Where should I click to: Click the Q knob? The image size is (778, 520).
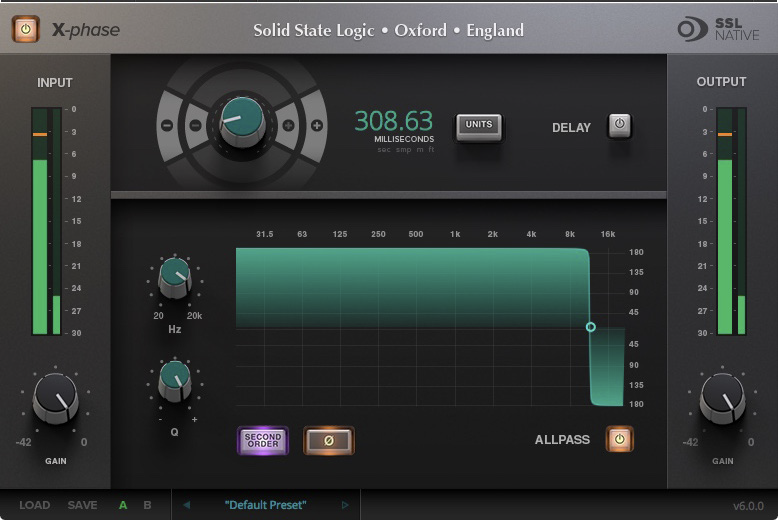(x=175, y=381)
